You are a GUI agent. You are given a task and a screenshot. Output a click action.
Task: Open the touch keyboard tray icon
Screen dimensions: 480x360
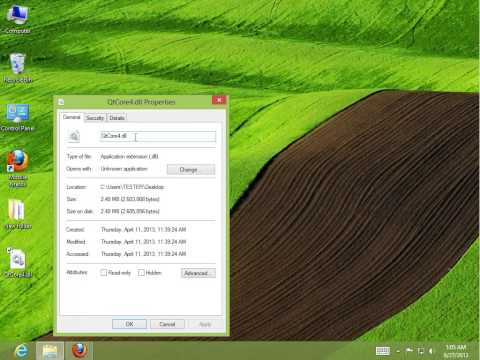pos(383,351)
